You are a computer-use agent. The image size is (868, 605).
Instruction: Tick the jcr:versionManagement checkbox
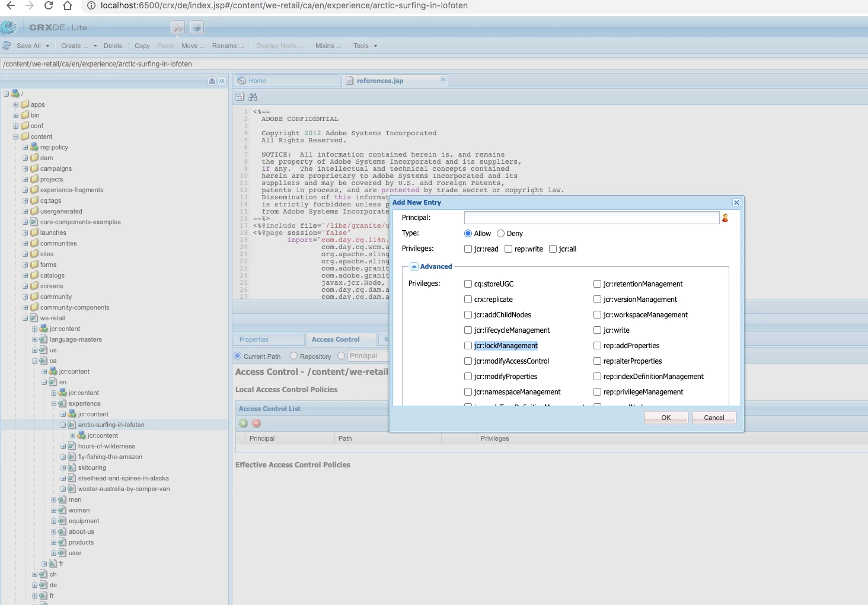click(598, 300)
